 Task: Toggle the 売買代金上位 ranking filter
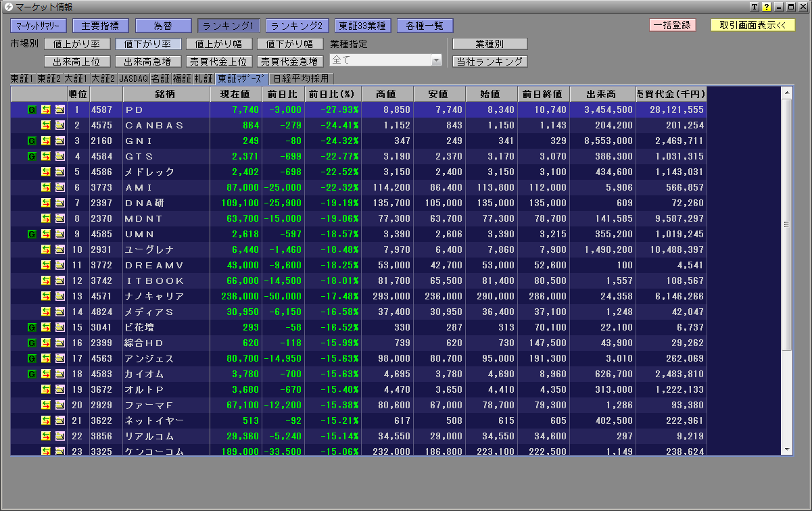point(219,62)
